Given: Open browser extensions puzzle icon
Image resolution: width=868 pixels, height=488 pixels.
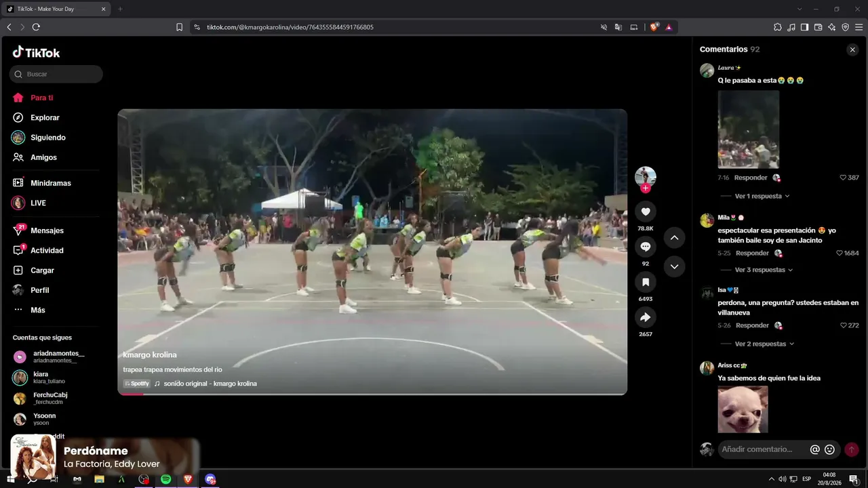Looking at the screenshot, I should pos(778,27).
